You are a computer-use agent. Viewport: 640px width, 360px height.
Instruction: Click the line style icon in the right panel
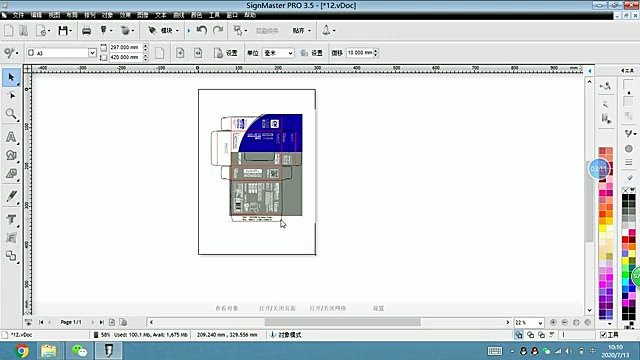pyautogui.click(x=629, y=162)
